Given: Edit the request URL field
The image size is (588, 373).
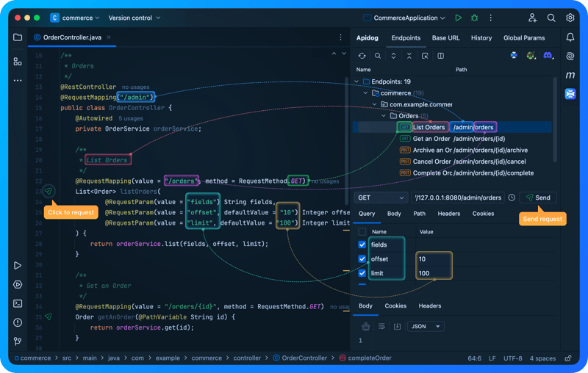Looking at the screenshot, I should click(458, 198).
